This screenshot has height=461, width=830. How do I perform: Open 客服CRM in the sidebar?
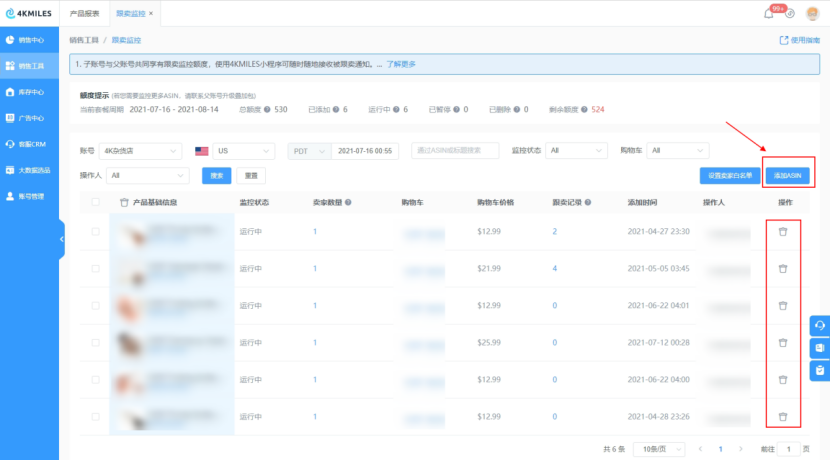pos(30,144)
